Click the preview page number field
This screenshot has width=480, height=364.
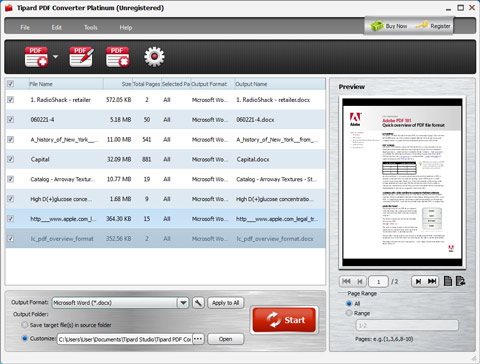click(x=378, y=282)
